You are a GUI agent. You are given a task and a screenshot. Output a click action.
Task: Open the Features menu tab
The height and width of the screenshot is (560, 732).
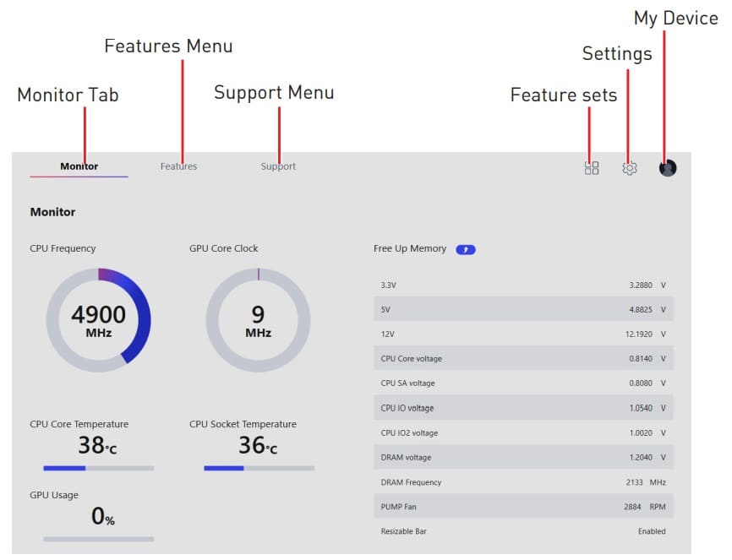[x=178, y=166]
